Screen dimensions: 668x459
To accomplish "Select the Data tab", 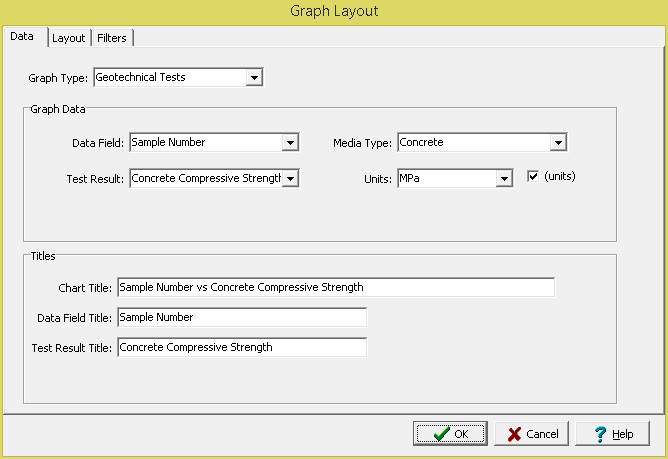I will tap(22, 37).
